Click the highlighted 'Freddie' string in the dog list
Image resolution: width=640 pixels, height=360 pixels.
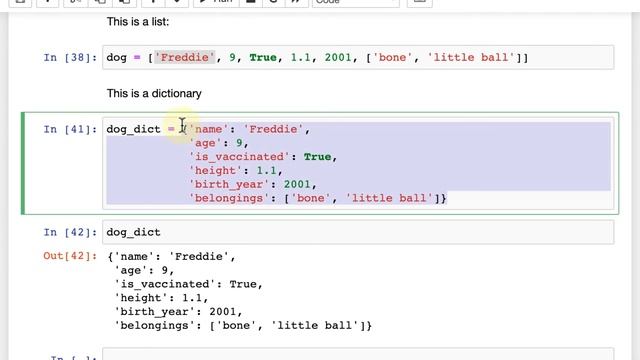(184, 58)
